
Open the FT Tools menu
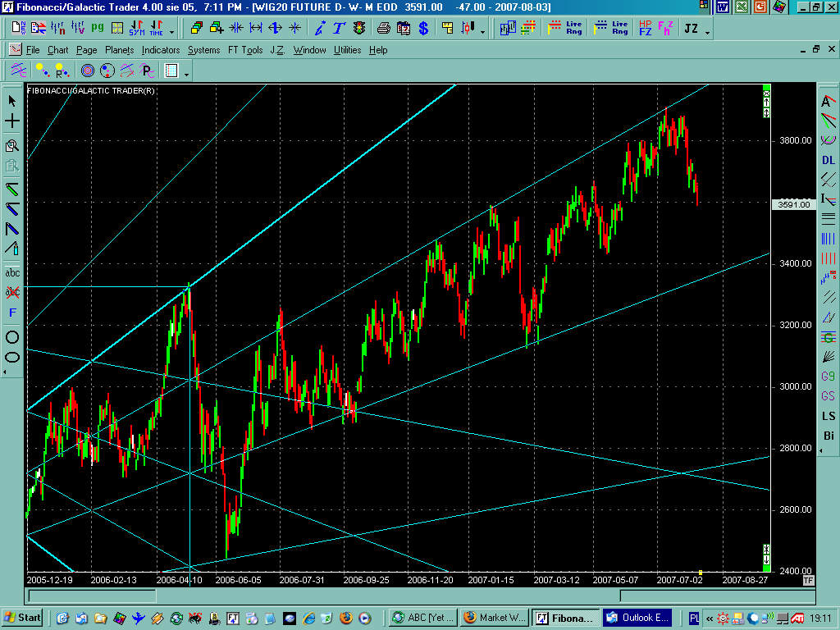245,50
